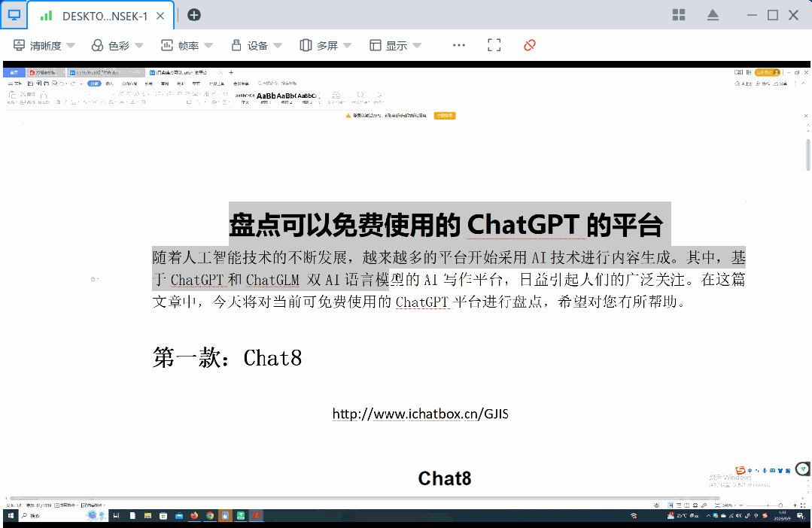This screenshot has height=528, width=812.
Task: Click the taskbar weather 25°C widget
Action: coord(683,515)
